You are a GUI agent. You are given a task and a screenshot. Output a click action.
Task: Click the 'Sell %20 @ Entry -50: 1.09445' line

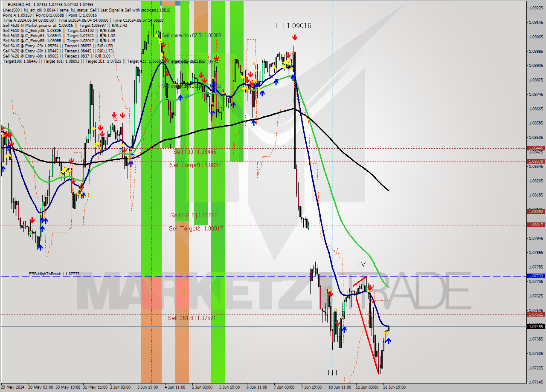coord(58,51)
